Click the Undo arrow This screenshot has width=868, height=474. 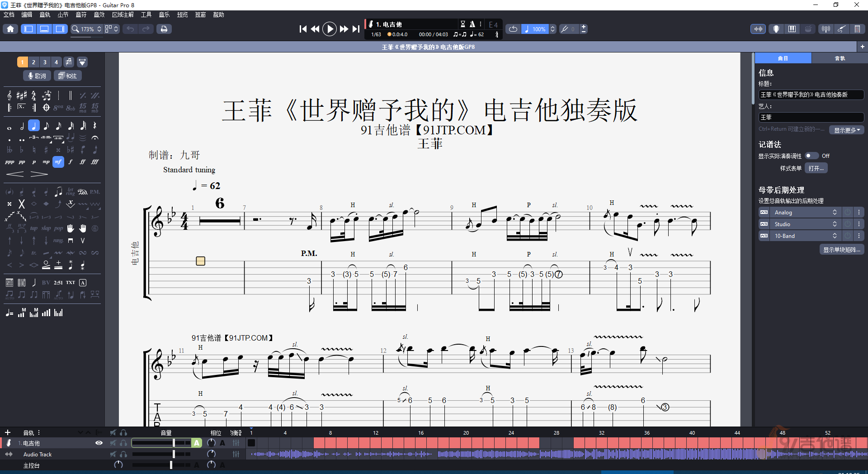[x=130, y=29]
